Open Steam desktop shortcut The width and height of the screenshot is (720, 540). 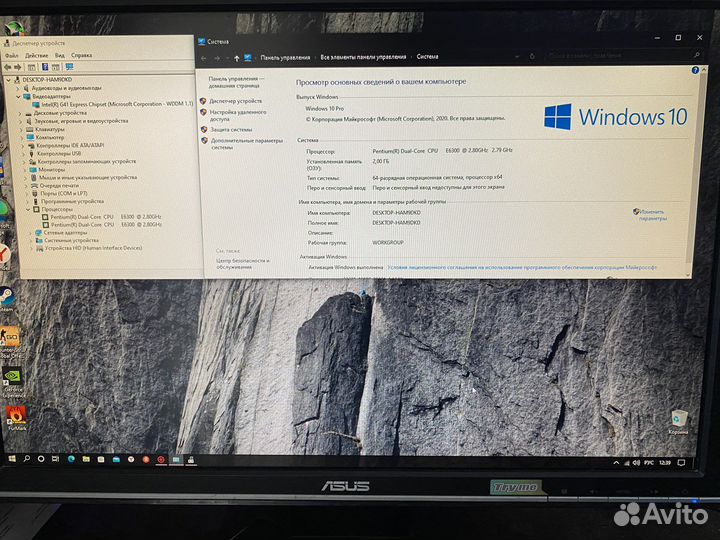click(7, 299)
